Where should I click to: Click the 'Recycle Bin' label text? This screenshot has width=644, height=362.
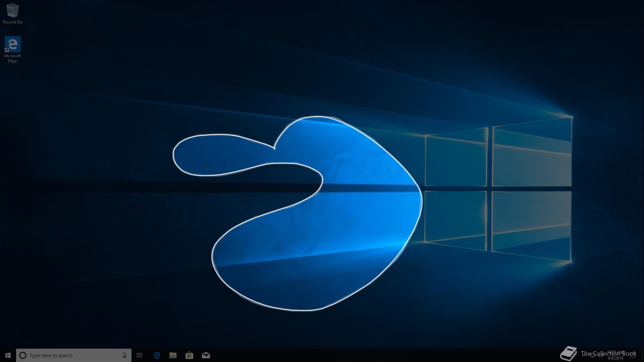pyautogui.click(x=13, y=22)
